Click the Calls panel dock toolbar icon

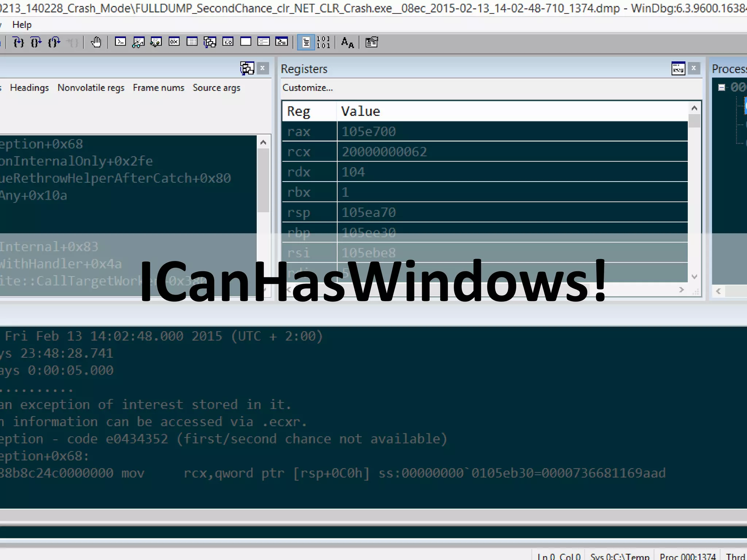click(247, 68)
